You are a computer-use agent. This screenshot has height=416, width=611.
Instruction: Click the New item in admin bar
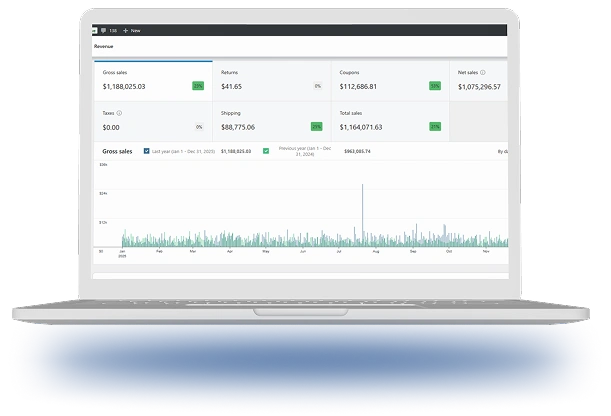point(135,31)
